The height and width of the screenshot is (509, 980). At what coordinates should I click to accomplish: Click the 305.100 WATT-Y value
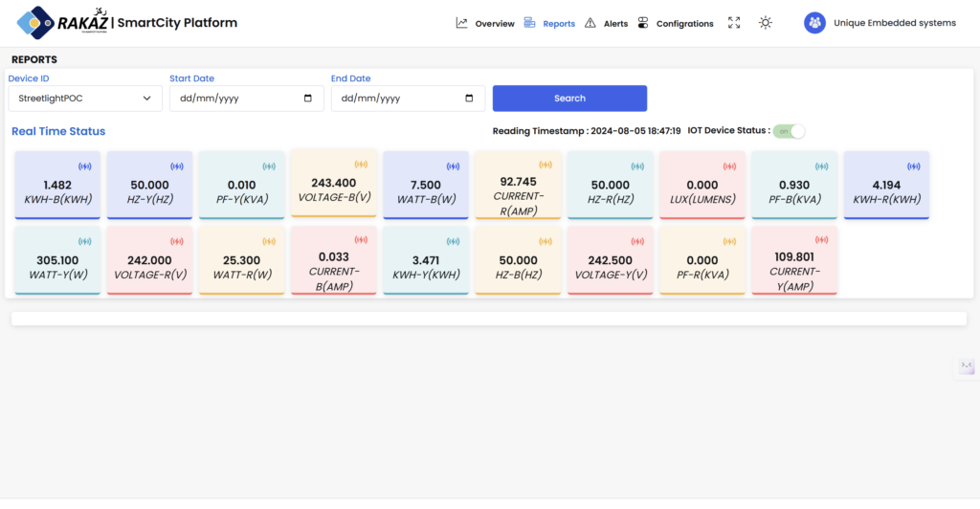57,260
